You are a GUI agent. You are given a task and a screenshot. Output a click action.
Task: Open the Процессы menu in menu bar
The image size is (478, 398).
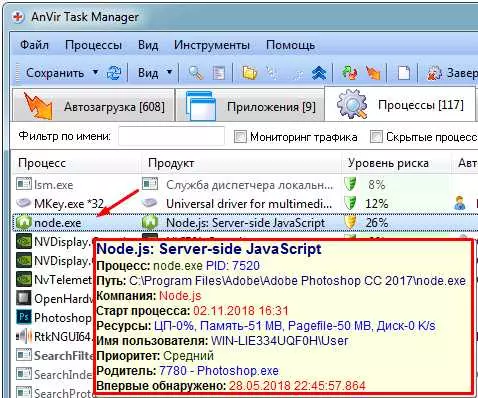[93, 45]
